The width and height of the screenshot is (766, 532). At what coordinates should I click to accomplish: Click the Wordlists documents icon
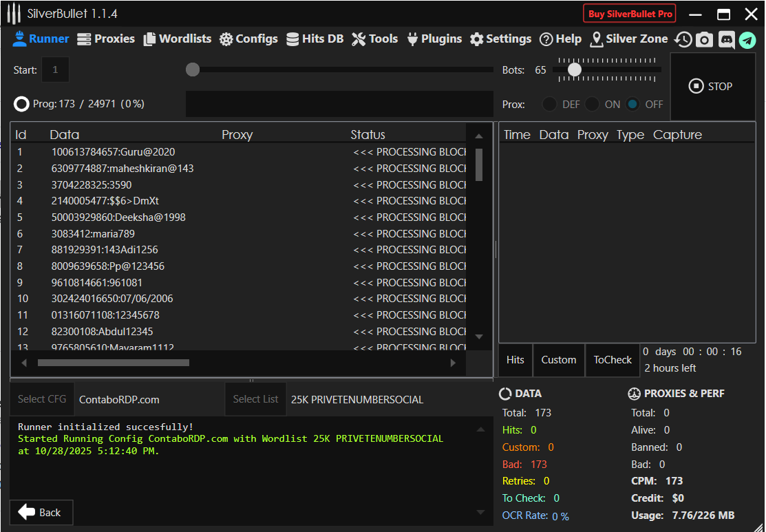click(149, 39)
